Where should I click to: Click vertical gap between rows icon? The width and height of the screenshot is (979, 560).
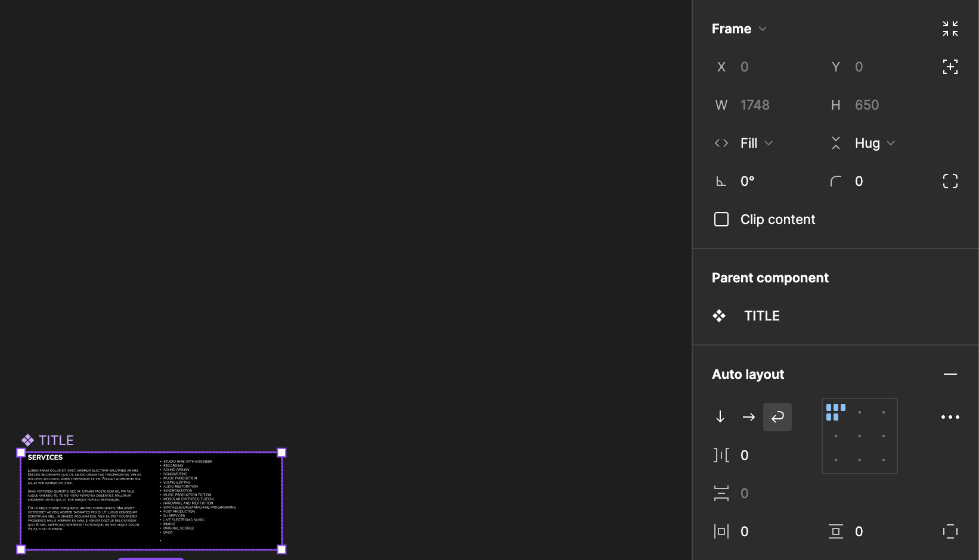click(721, 493)
